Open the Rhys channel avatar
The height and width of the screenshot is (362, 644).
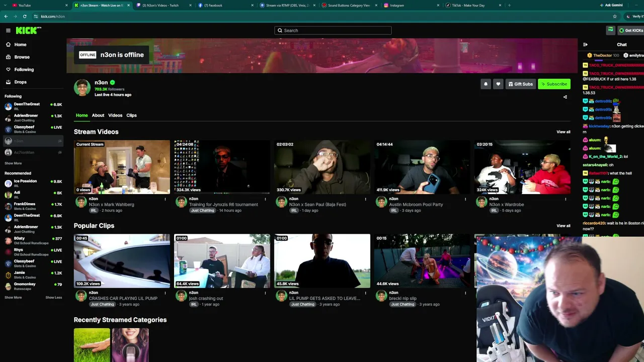[x=8, y=252]
